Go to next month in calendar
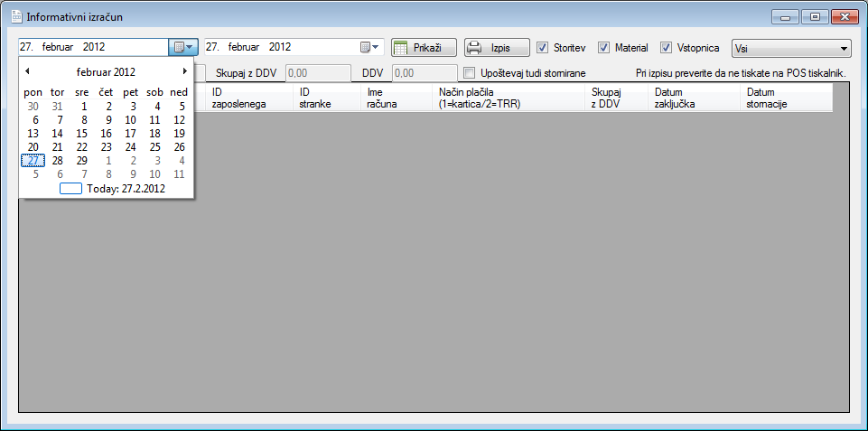This screenshot has height=431, width=868. point(184,71)
